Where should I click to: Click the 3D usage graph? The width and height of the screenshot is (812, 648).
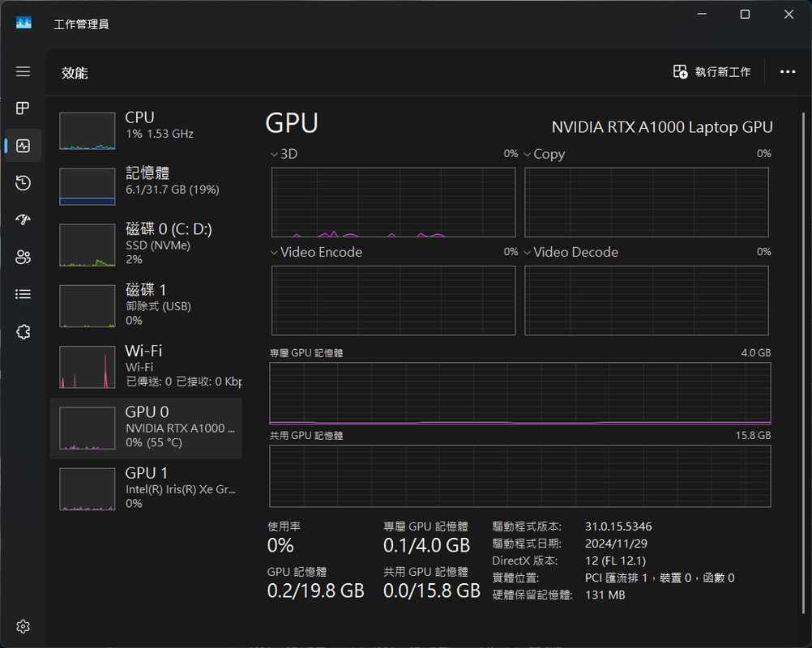click(394, 202)
